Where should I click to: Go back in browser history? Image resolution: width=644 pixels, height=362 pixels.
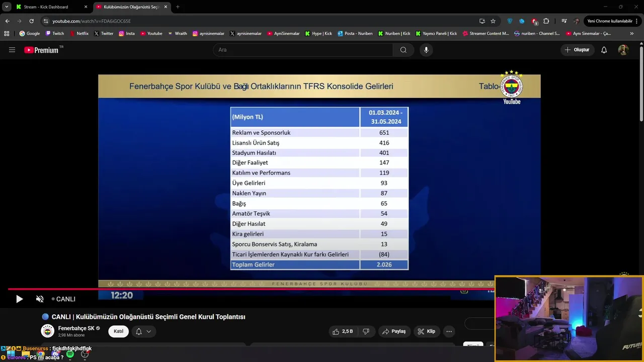pos(7,21)
